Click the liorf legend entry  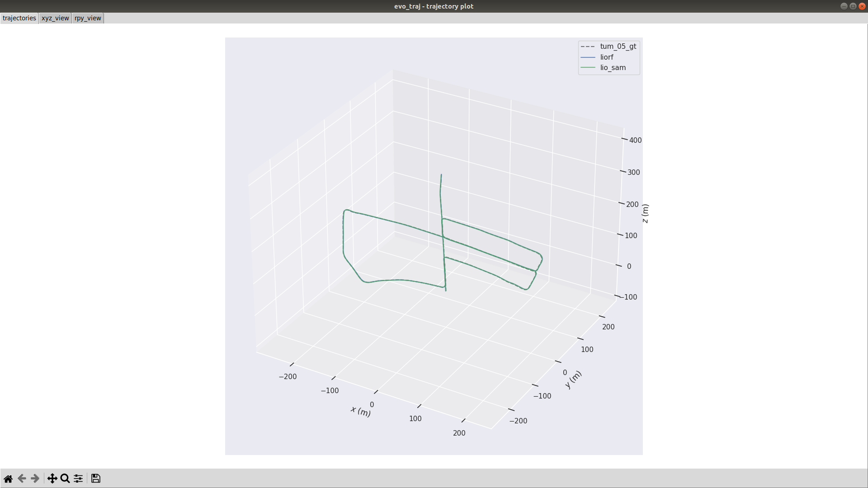(597, 57)
